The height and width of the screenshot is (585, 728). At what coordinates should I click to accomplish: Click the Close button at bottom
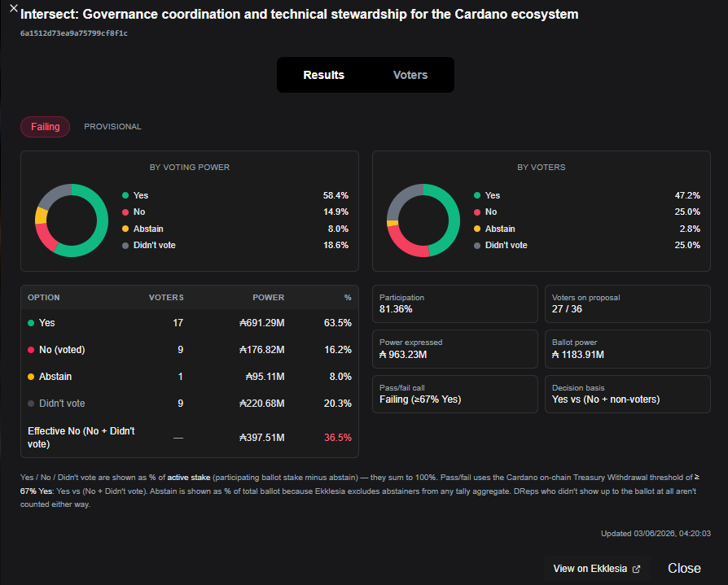(x=684, y=568)
